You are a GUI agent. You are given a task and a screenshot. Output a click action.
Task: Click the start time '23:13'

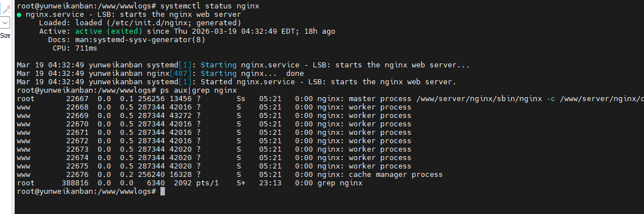[x=270, y=183]
